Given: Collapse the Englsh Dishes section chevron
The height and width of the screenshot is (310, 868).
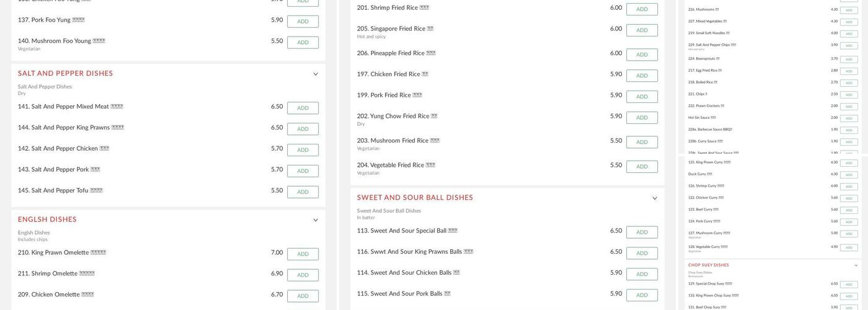Looking at the screenshot, I should point(316,220).
